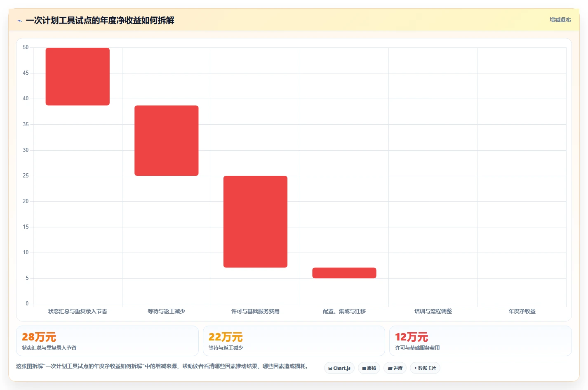
Task: Click the 数据卡片 tag chip
Action: tap(425, 368)
